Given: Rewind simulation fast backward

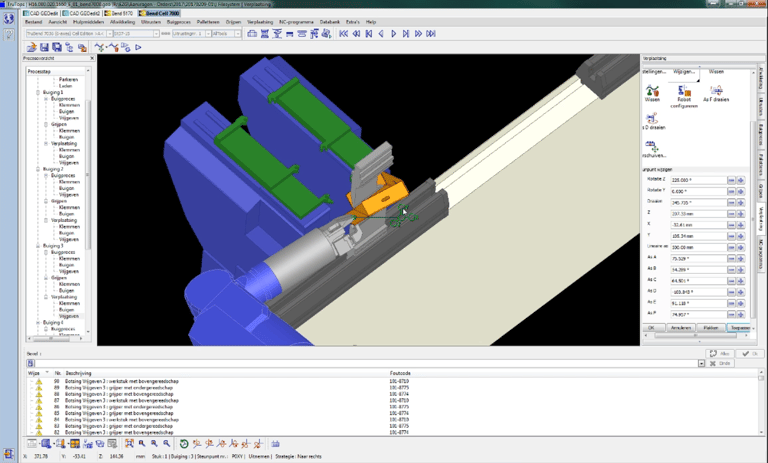Looking at the screenshot, I should click(x=356, y=34).
